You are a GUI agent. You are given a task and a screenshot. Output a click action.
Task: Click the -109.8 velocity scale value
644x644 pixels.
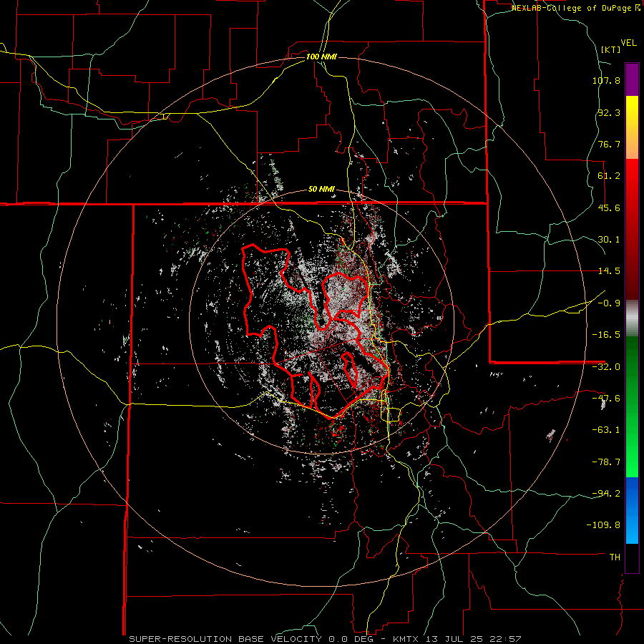[603, 525]
